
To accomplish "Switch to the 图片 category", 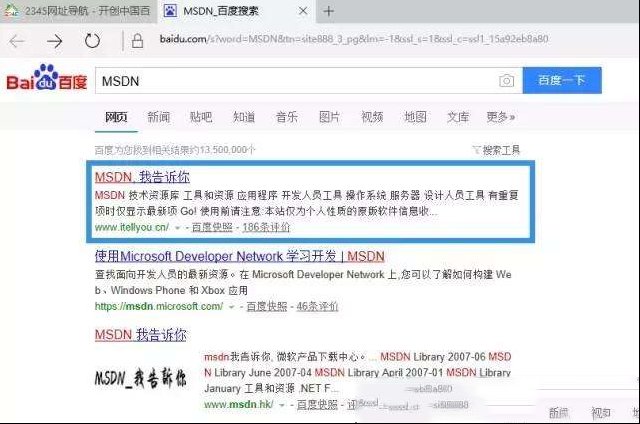I will click(x=329, y=118).
